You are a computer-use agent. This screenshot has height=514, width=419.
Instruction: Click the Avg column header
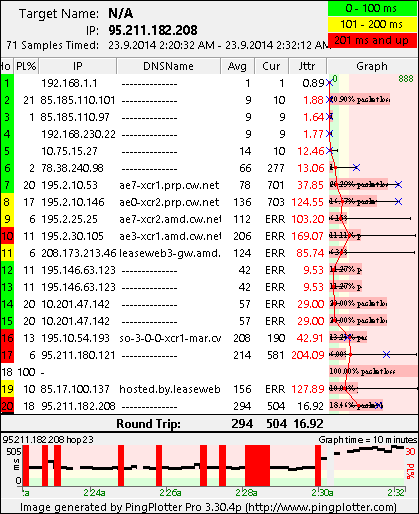[x=237, y=66]
